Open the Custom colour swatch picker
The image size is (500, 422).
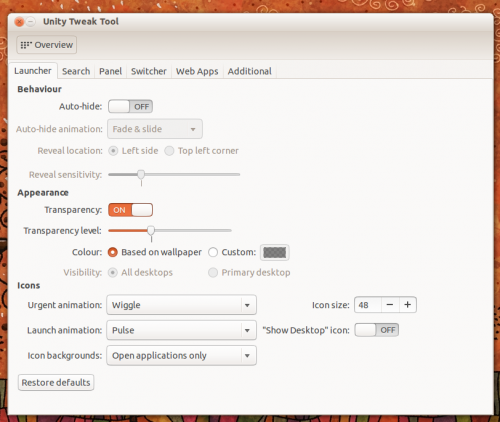pos(275,252)
